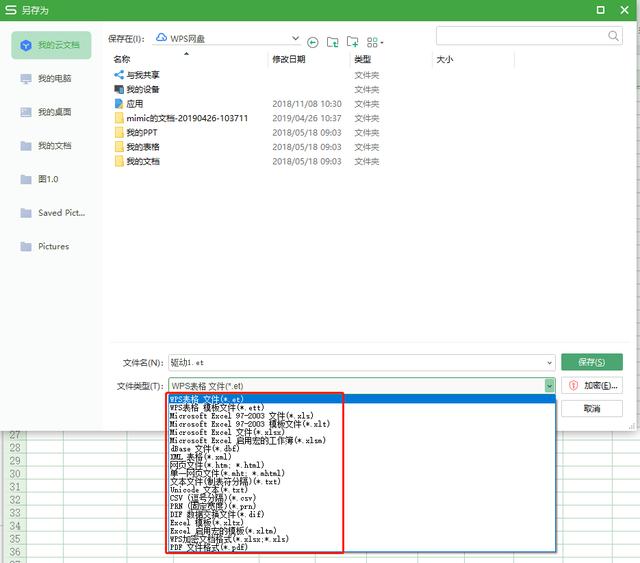640x563 pixels.
Task: Sort by 类型 column header
Action: click(x=362, y=59)
